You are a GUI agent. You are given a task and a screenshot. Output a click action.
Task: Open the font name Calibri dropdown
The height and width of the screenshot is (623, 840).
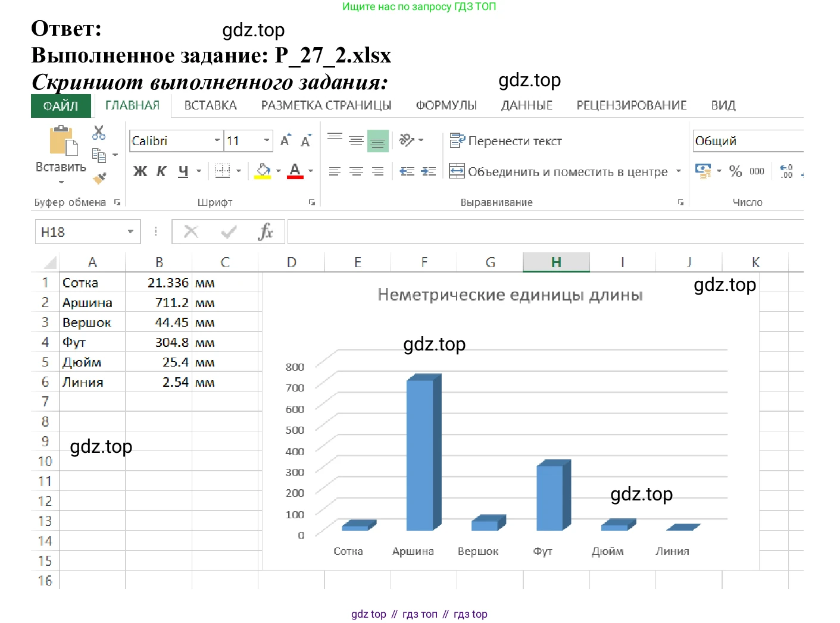click(217, 140)
